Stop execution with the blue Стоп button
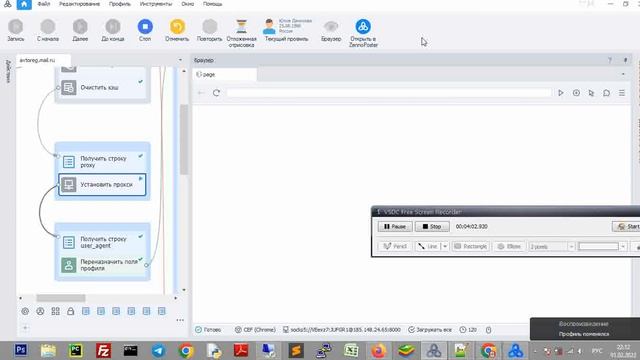 coord(145,30)
